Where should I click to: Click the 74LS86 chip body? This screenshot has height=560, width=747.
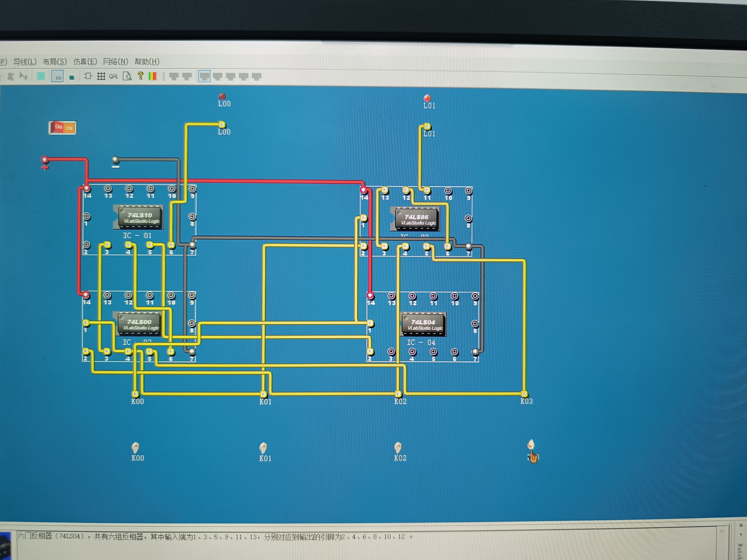(x=417, y=219)
